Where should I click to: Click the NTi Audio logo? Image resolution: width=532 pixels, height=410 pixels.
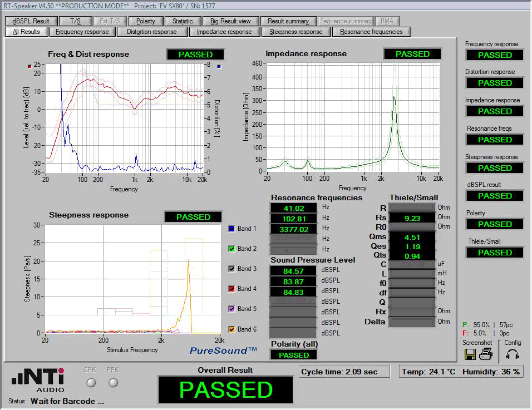tap(38, 381)
